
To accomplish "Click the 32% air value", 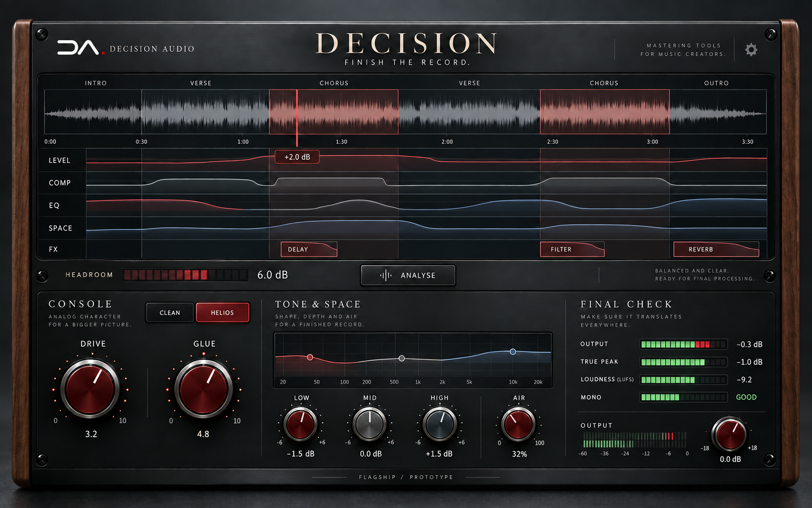I will coord(519,454).
